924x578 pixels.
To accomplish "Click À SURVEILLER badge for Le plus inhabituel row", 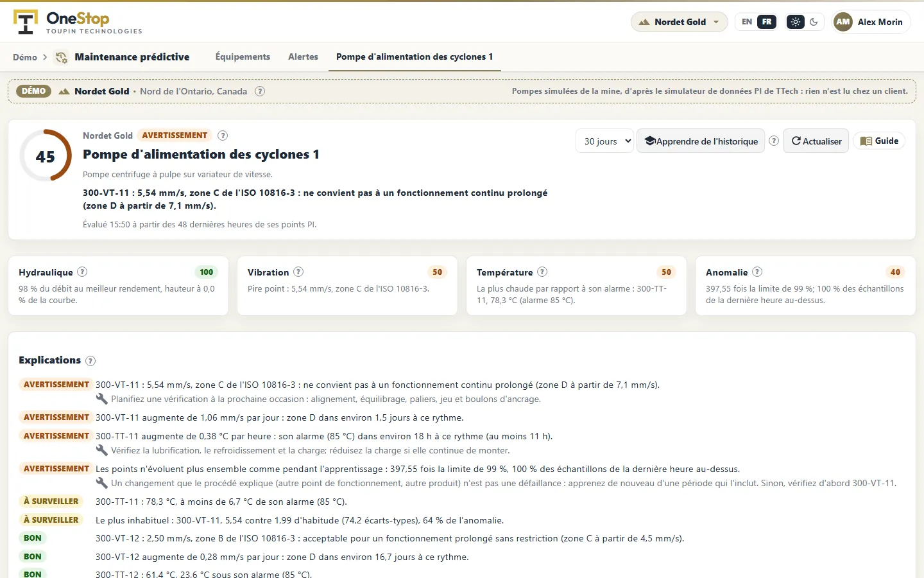I will coord(51,520).
